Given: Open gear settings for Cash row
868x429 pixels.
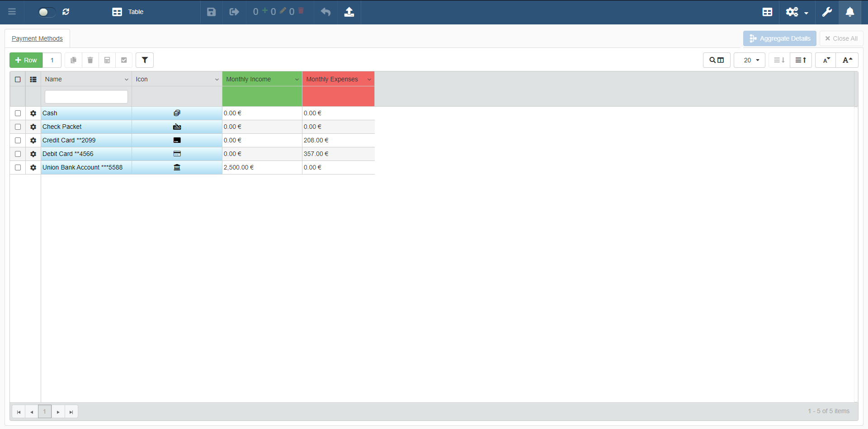Looking at the screenshot, I should (33, 113).
